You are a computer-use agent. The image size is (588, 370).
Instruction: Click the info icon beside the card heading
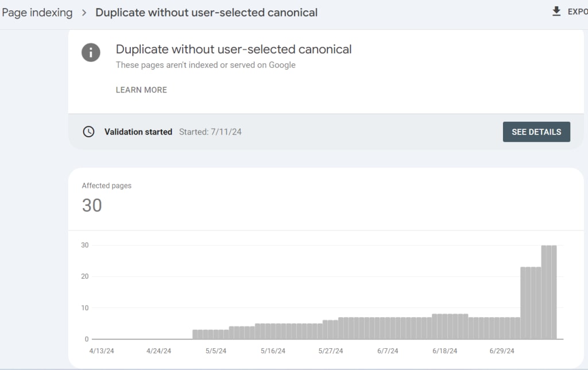91,52
